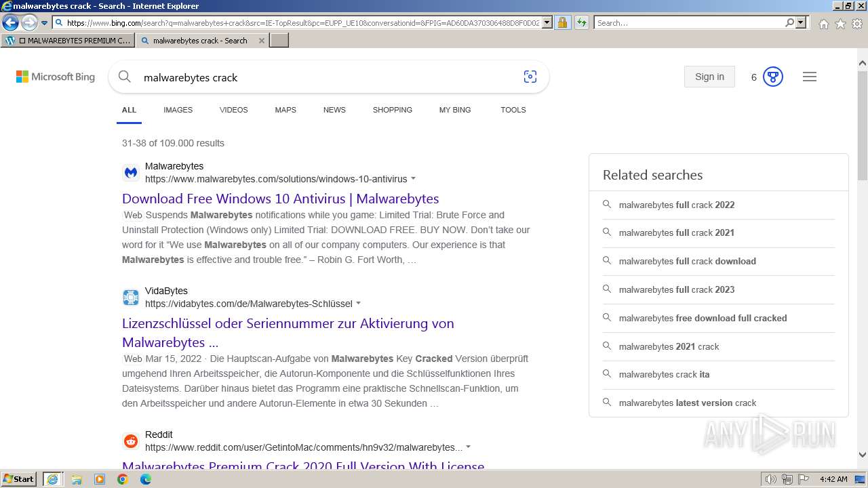Expand the reddit.com URL dropdown arrow
Viewport: 868px width, 488px height.
point(468,447)
